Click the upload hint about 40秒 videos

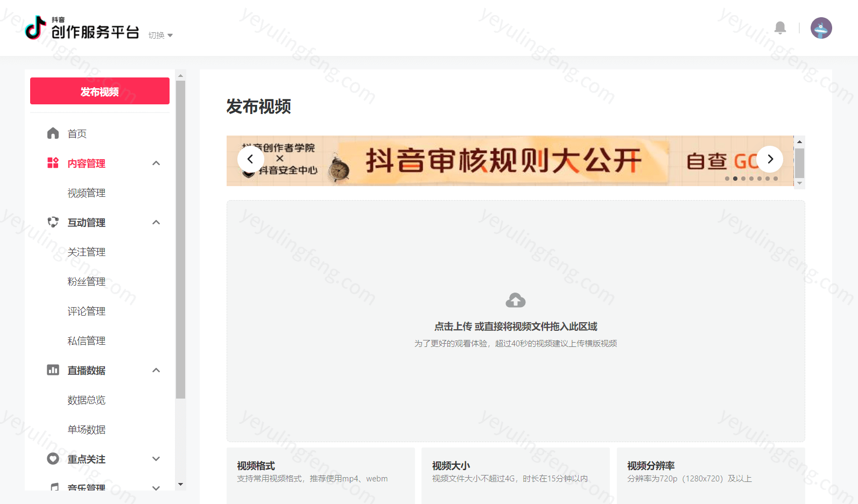516,343
